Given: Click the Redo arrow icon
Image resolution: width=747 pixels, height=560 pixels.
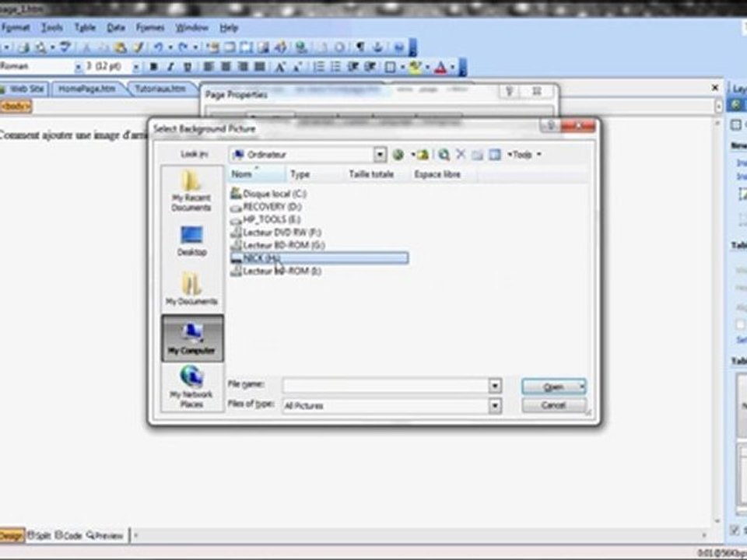Looking at the screenshot, I should click(183, 47).
